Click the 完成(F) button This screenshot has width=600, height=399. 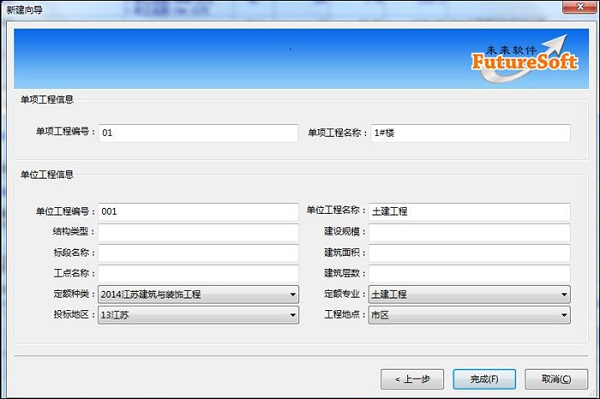(484, 379)
